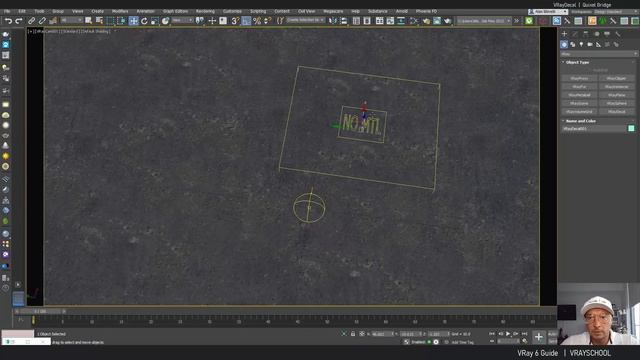Image resolution: width=640 pixels, height=360 pixels.
Task: Render the scene with the Render Production teapot
Action: click(448, 21)
